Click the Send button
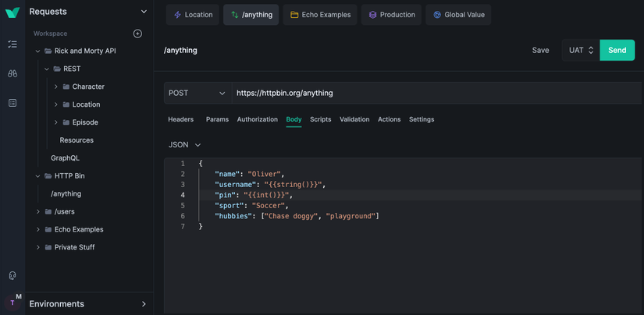 point(617,50)
